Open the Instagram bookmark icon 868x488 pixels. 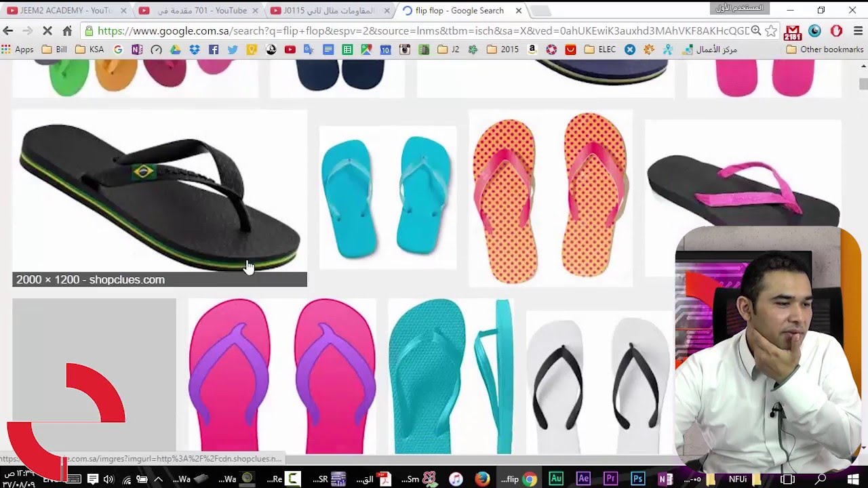tap(405, 49)
